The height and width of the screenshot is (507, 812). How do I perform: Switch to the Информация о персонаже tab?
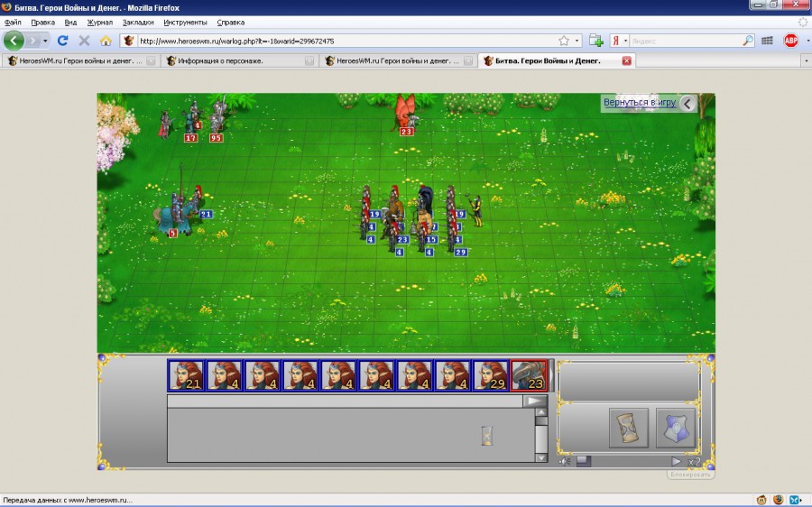[x=232, y=61]
